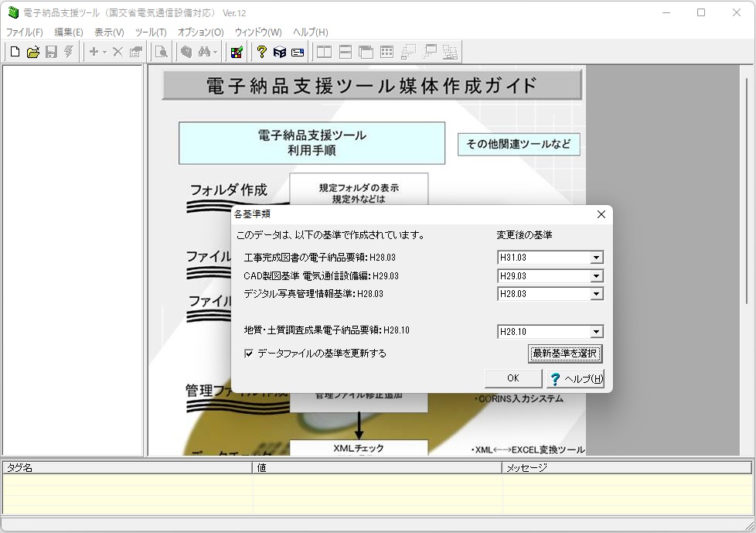The width and height of the screenshot is (756, 533).
Task: Click the last toolbar icon on the right
Action: 450,52
